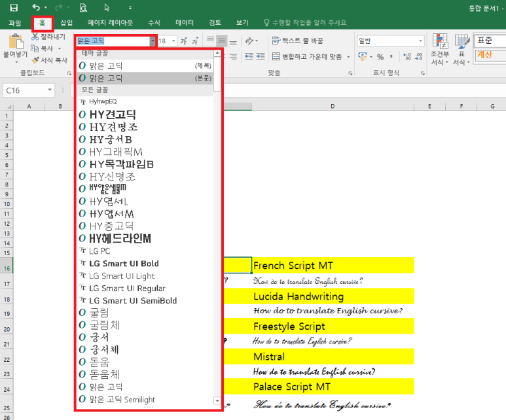Open Format as Table (표 서식)
The width and height of the screenshot is (506, 420).
461,49
